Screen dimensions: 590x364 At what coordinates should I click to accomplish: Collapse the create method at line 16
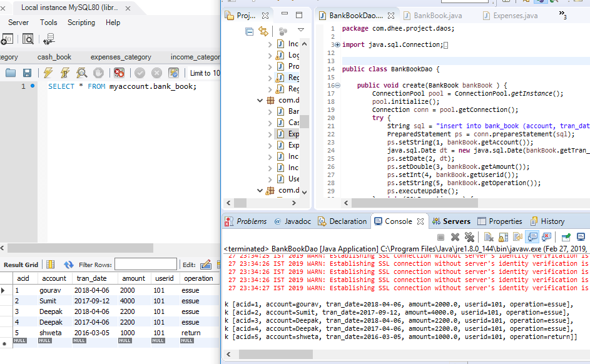[337, 85]
